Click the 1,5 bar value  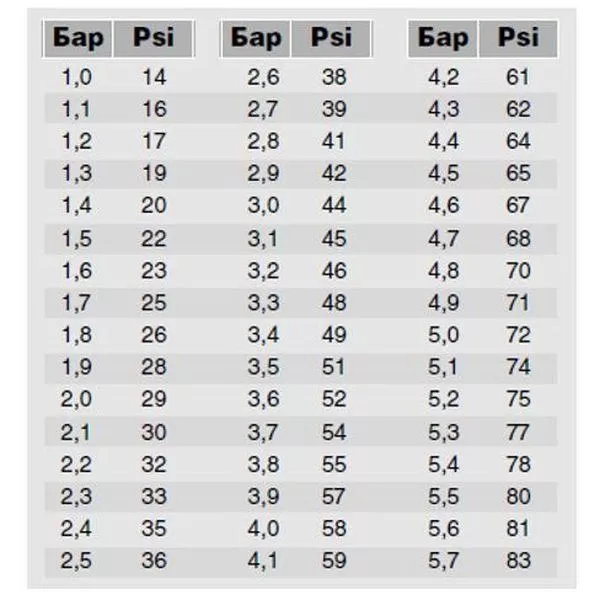click(76, 238)
